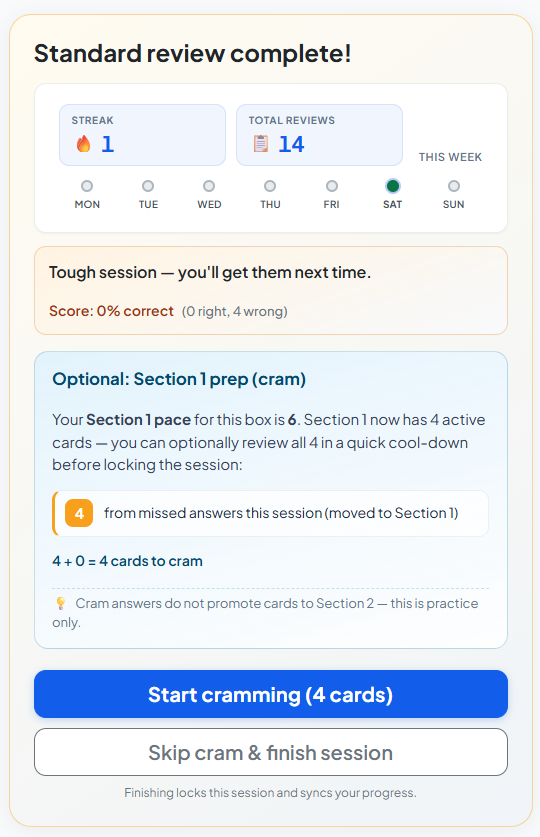Click the lightbulb tip icon
Screen dimensions: 540x837
click(x=61, y=603)
